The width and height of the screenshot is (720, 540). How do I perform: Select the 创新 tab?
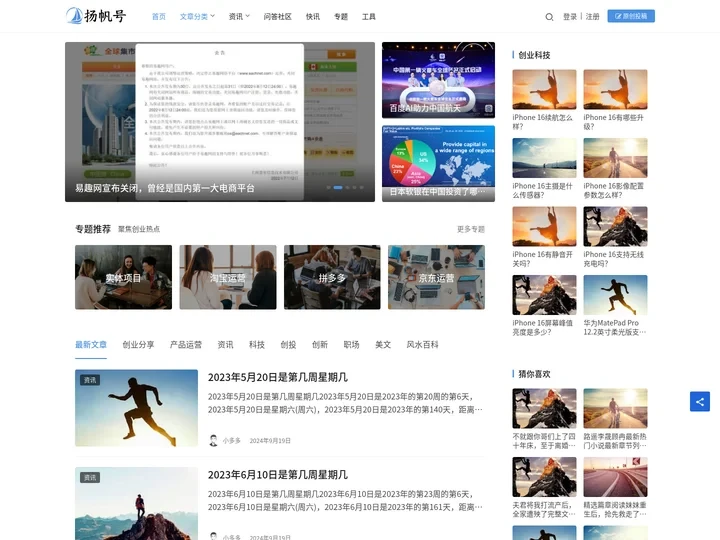point(320,344)
